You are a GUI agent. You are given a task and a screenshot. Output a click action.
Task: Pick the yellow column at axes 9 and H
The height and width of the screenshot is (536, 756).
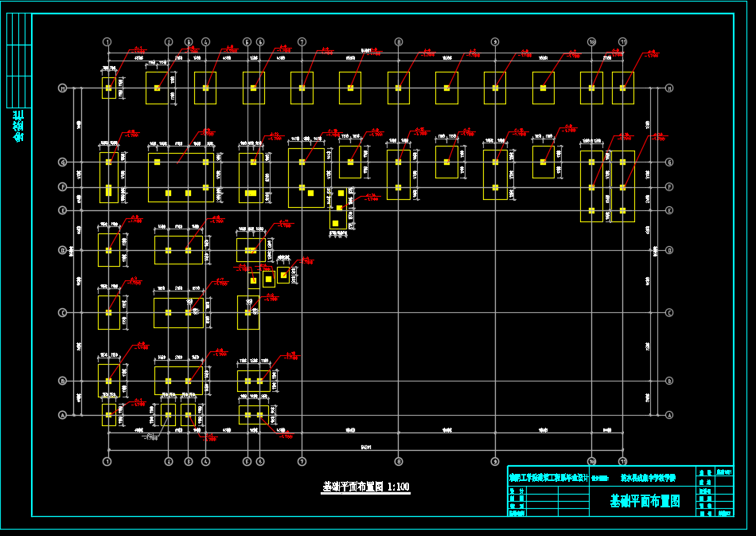point(495,88)
